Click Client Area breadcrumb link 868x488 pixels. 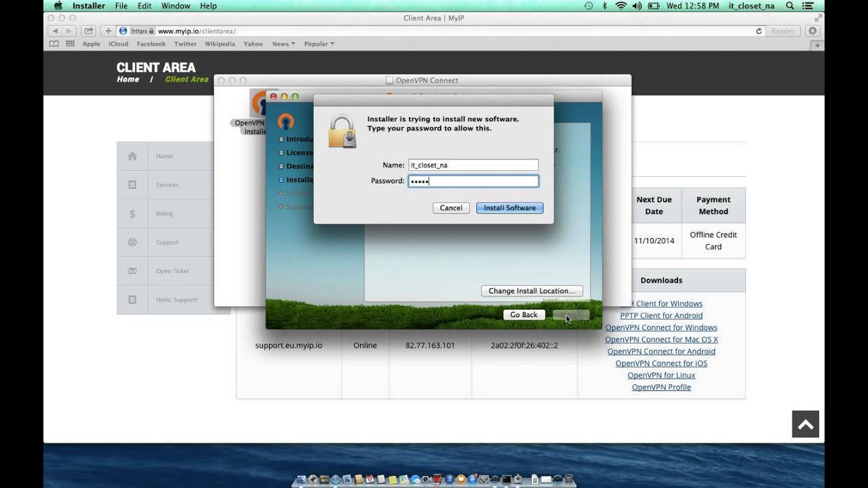pyautogui.click(x=186, y=79)
